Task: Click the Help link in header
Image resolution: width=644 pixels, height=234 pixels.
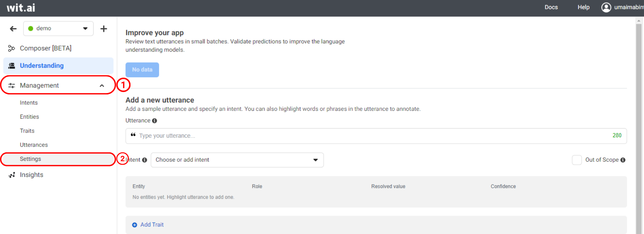Action: click(583, 7)
